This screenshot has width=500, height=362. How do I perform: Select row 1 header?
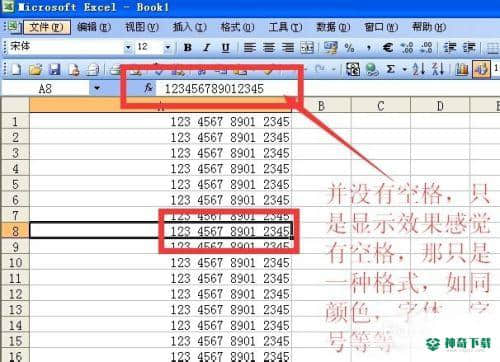click(x=15, y=121)
